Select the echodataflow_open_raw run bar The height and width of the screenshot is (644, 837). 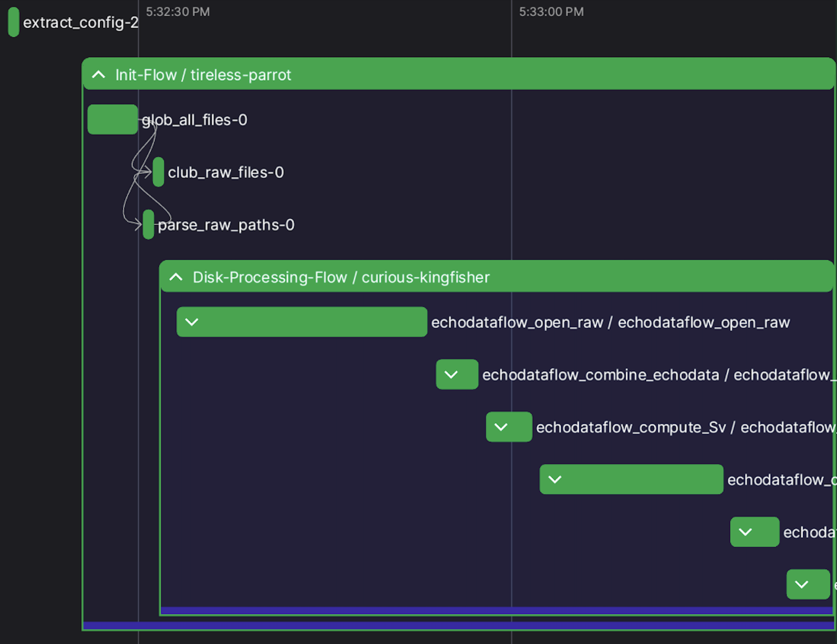click(302, 322)
